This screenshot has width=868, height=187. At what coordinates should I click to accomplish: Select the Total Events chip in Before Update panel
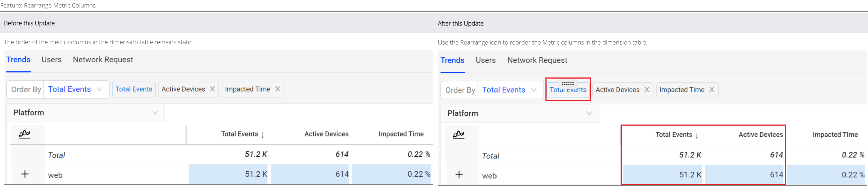134,89
